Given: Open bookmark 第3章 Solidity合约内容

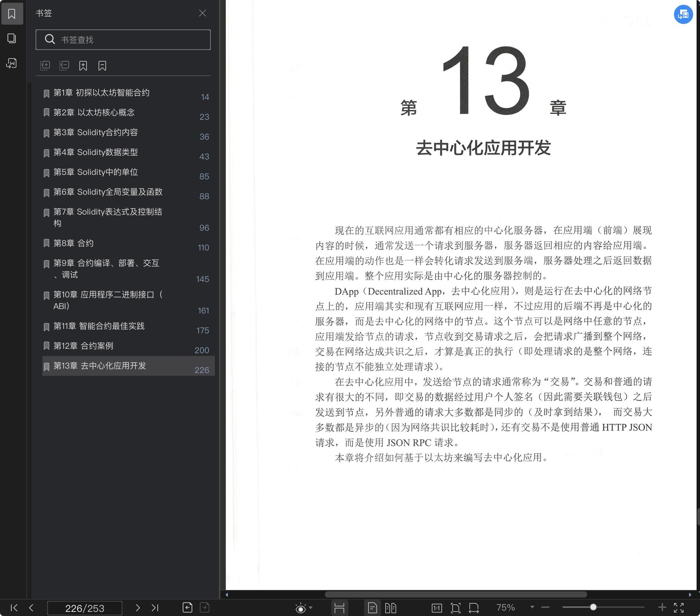Looking at the screenshot, I should [128, 133].
